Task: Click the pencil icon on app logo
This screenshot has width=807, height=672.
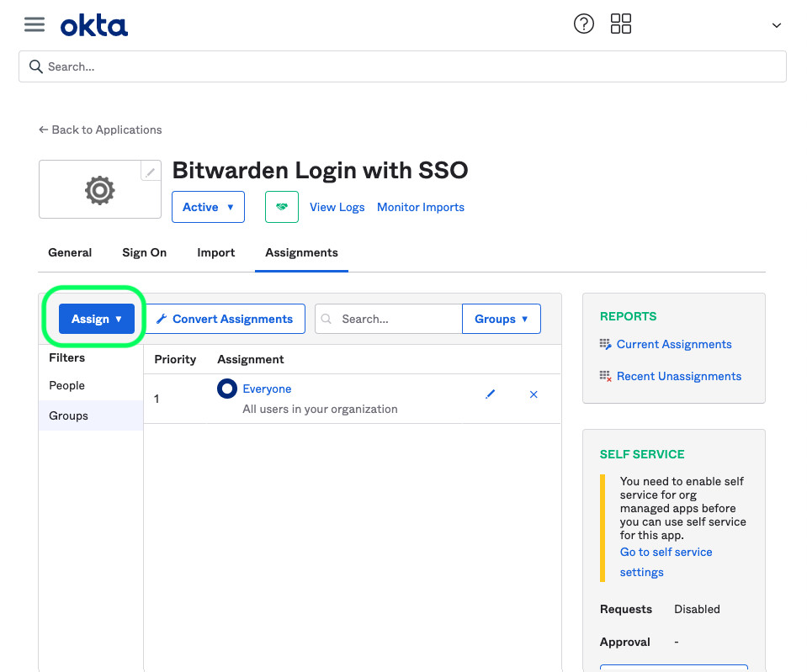Action: point(151,172)
